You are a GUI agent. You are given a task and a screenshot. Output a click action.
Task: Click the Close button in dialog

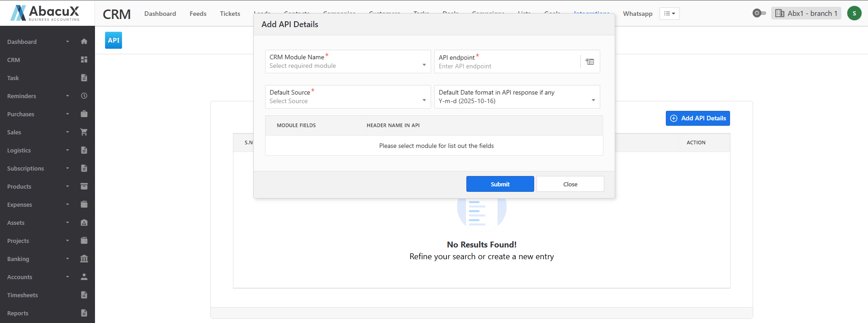click(x=570, y=184)
